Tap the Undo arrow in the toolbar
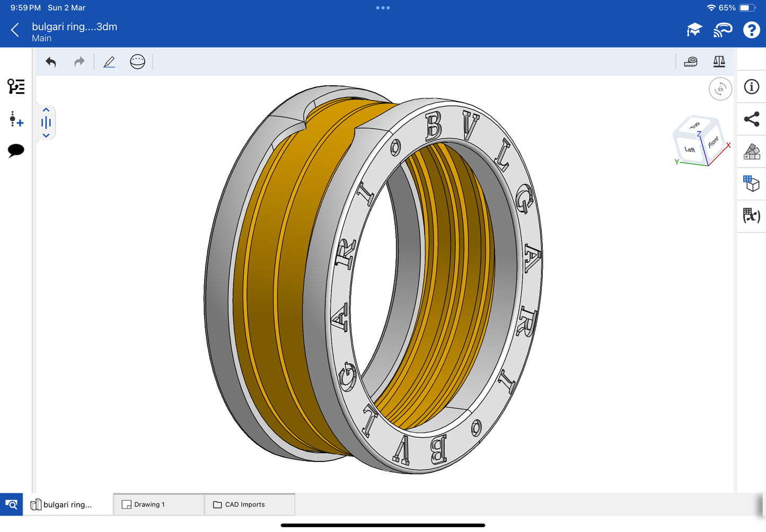Screen dimensions: 766x532 (x=51, y=62)
